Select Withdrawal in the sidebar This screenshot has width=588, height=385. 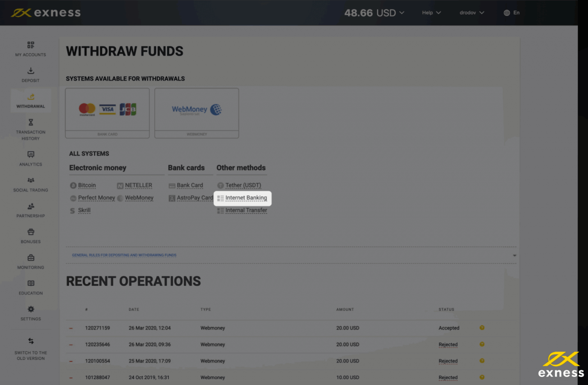(x=31, y=101)
